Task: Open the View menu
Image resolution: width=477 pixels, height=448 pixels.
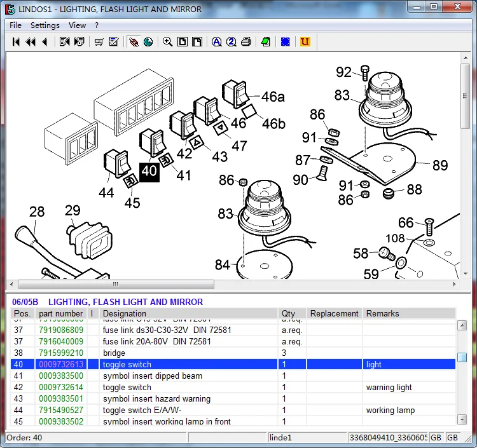Action: [77, 25]
